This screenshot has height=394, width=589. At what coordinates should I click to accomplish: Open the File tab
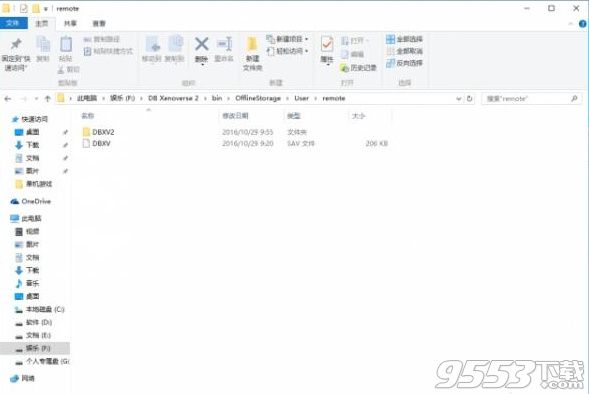pyautogui.click(x=14, y=23)
